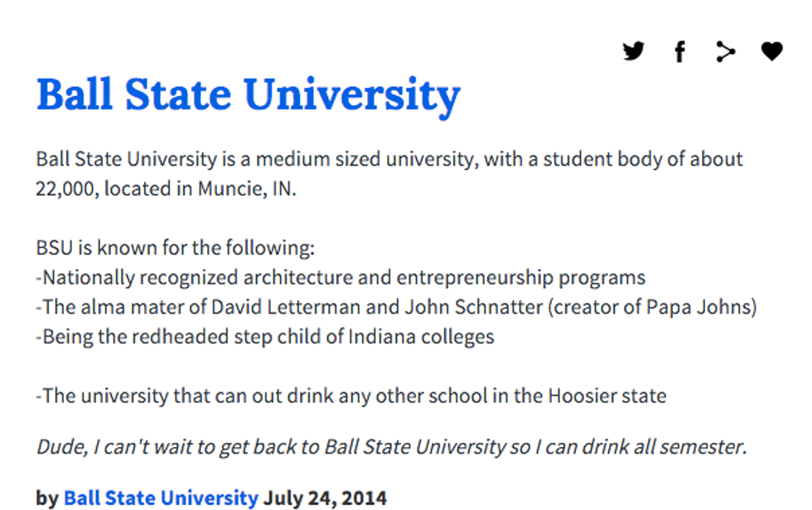Click the line "BSU is known for the following:"
Image resolution: width=812 pixels, height=510 pixels.
coord(175,247)
